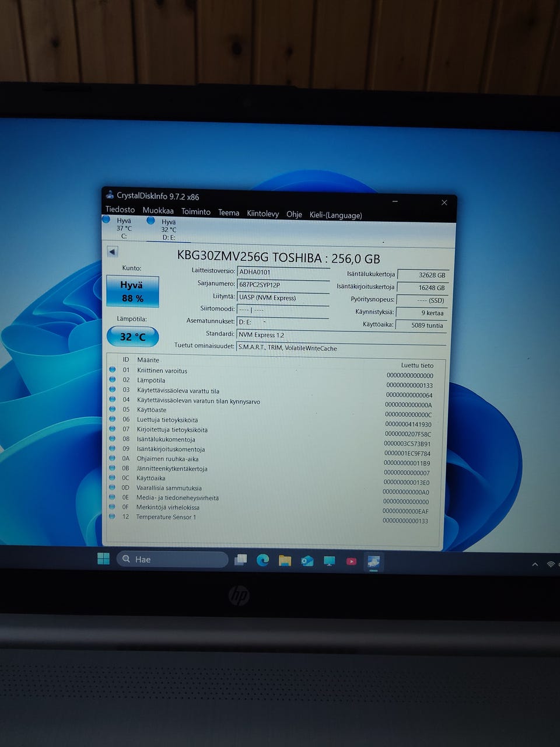Click status dot for 06 Luettuja tietoyksiköitä
This screenshot has width=560, height=747.
point(113,419)
